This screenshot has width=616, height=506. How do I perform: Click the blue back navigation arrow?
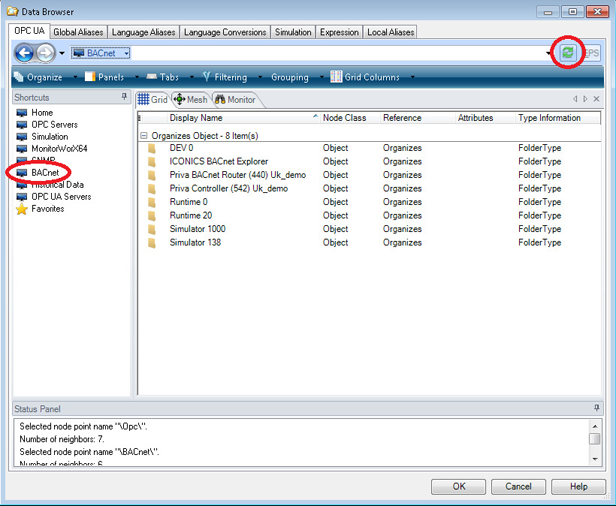24,53
